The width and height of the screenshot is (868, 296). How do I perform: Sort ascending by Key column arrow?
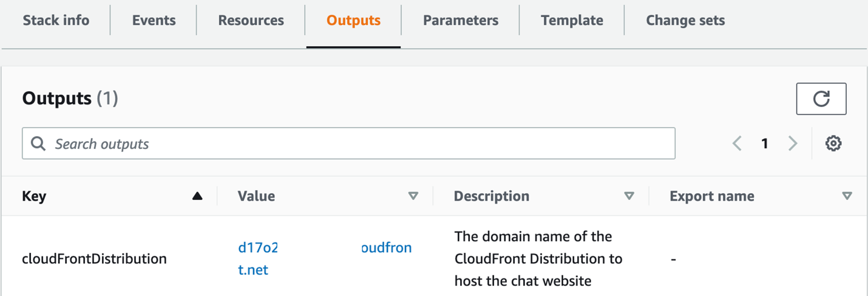[x=197, y=196]
